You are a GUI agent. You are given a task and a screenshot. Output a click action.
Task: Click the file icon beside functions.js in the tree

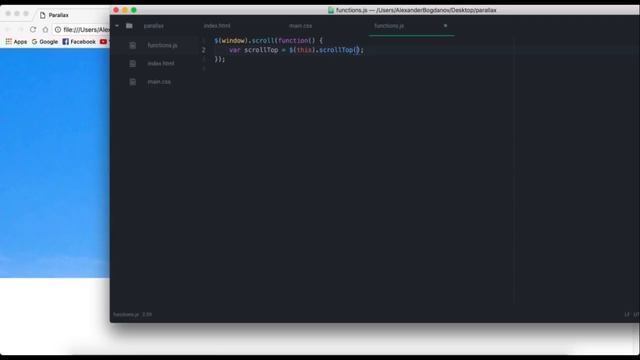pyautogui.click(x=132, y=45)
